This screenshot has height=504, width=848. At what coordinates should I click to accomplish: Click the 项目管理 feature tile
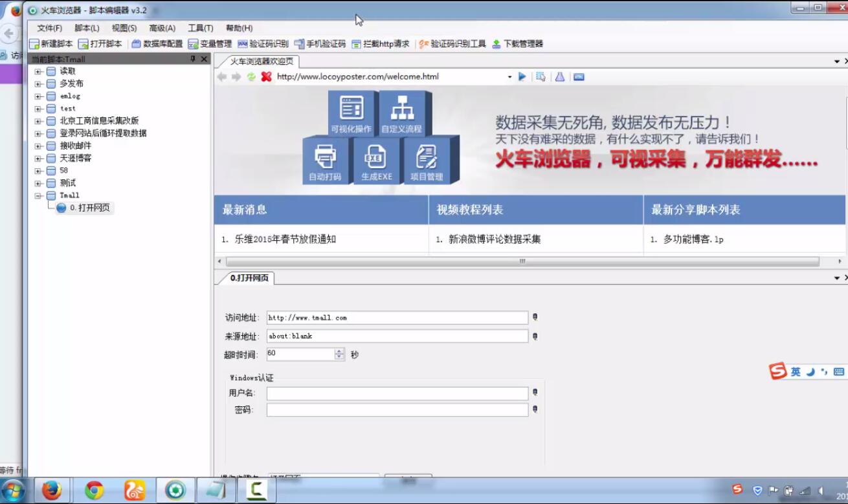pyautogui.click(x=427, y=161)
